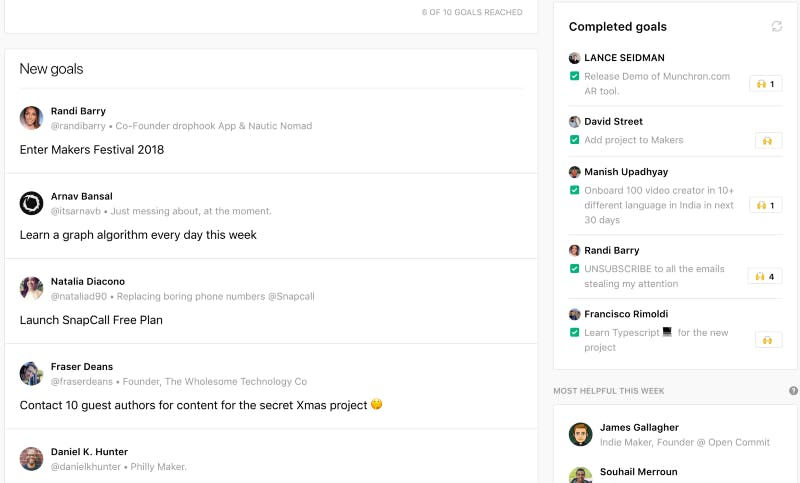Toggle the UNSUBSCRIBE emails goal checkbox
800x483 pixels.
[574, 269]
